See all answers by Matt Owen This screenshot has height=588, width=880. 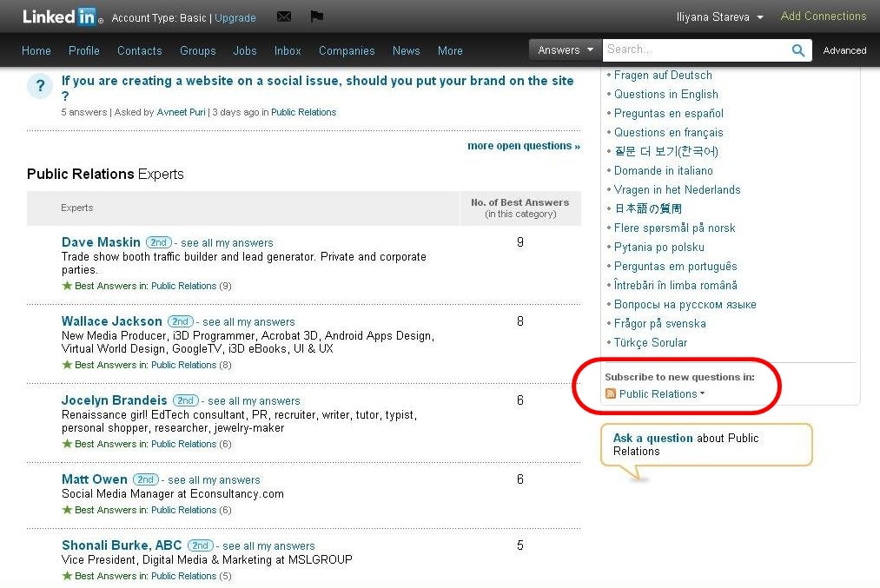(214, 480)
